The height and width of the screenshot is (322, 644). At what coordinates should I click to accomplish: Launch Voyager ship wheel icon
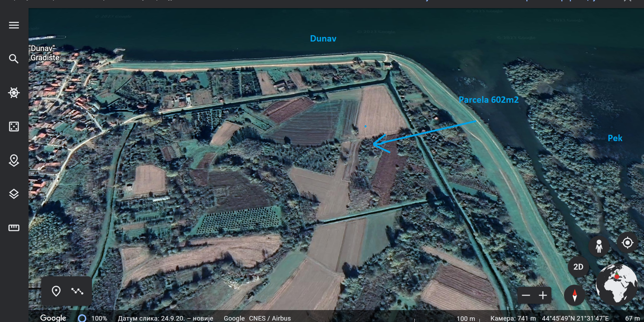(14, 93)
